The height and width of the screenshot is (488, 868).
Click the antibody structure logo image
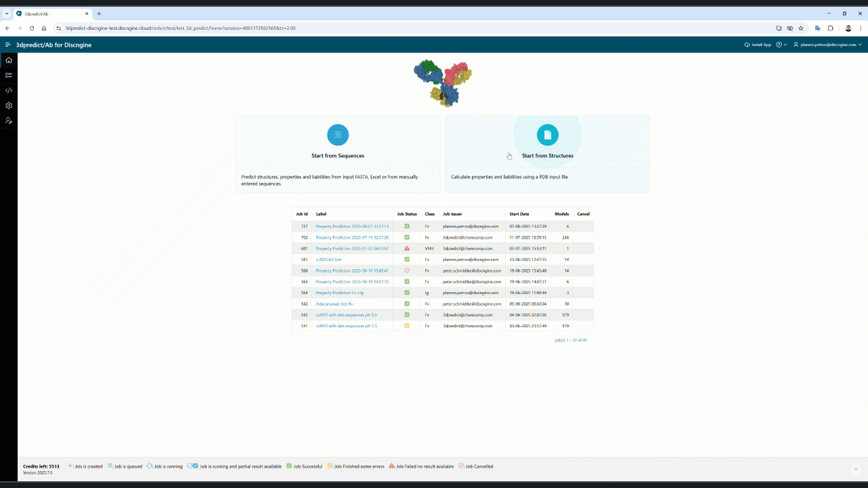443,83
